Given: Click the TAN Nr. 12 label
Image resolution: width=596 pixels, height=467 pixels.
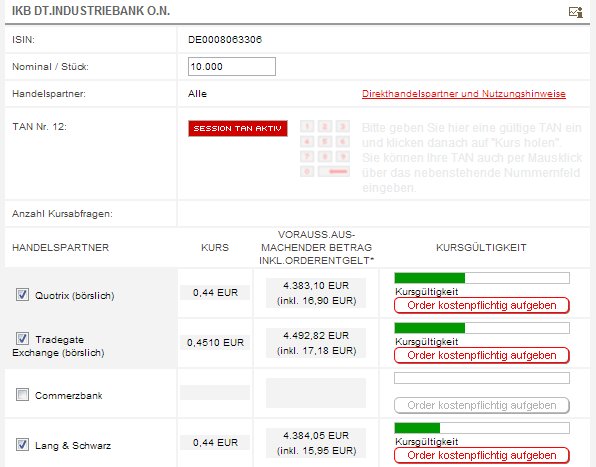Looking at the screenshot, I should point(39,127).
